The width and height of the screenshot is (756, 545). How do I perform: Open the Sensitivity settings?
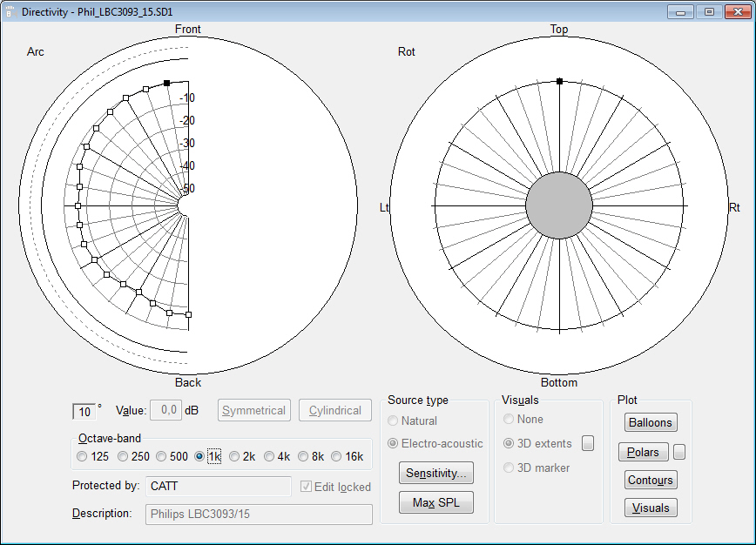[x=435, y=473]
